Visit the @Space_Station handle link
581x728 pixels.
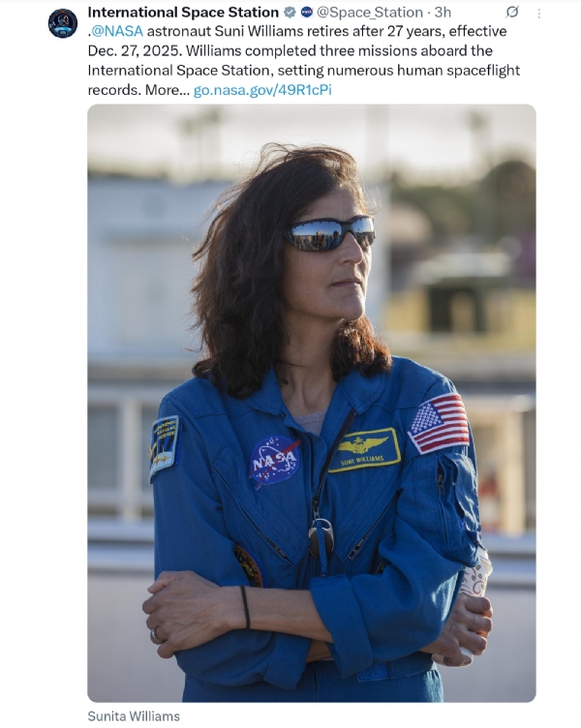coord(370,13)
